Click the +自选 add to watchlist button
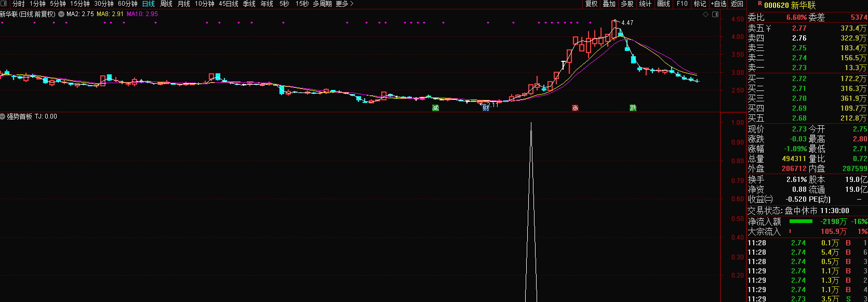Viewport: 868px width, 302px height. pyautogui.click(x=719, y=4)
